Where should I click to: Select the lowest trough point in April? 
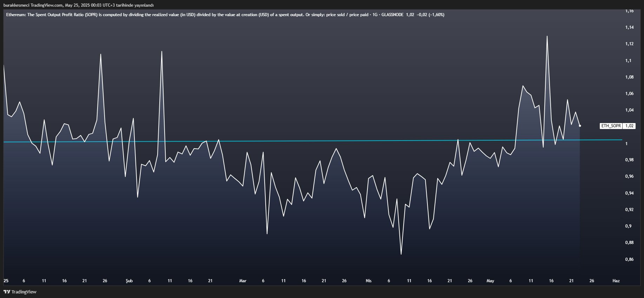coord(401,254)
